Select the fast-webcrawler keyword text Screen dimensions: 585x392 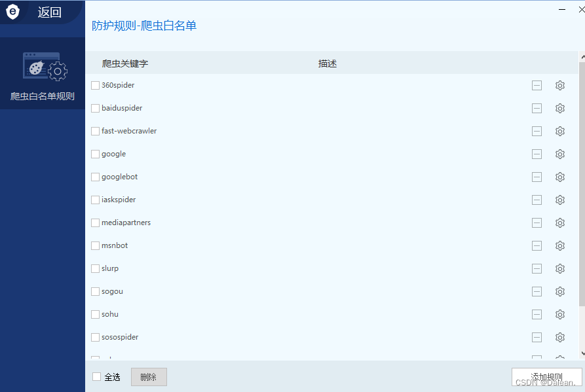pos(129,131)
